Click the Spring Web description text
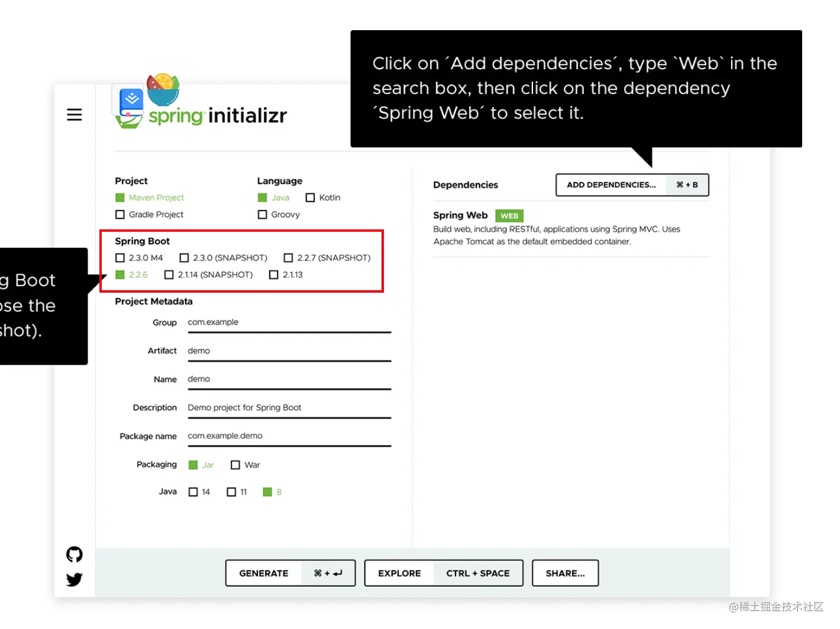This screenshot has width=840, height=629. (x=557, y=235)
